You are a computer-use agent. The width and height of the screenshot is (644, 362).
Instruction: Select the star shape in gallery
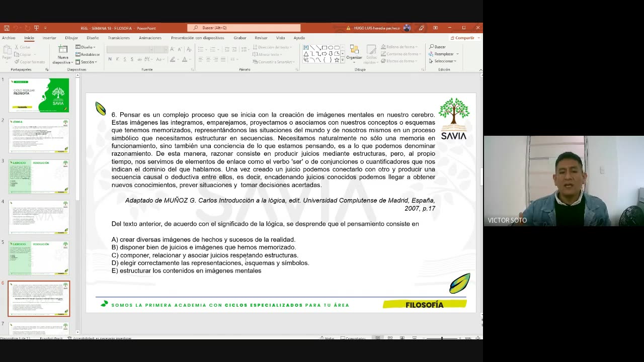(x=337, y=60)
